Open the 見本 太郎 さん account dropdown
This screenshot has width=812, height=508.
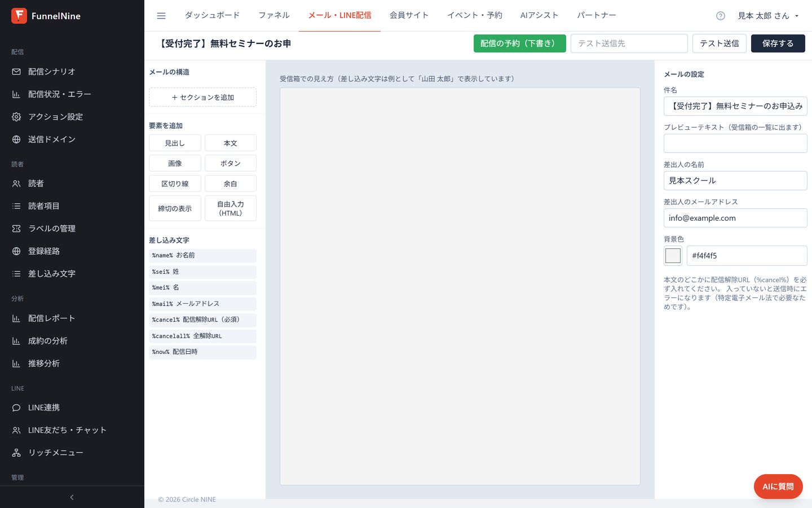click(769, 16)
